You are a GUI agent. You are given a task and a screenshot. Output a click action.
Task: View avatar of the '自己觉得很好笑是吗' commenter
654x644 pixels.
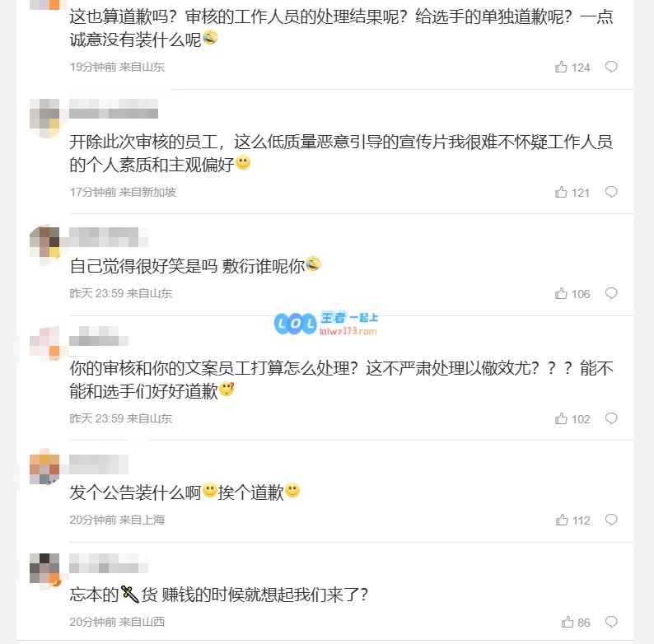click(44, 241)
